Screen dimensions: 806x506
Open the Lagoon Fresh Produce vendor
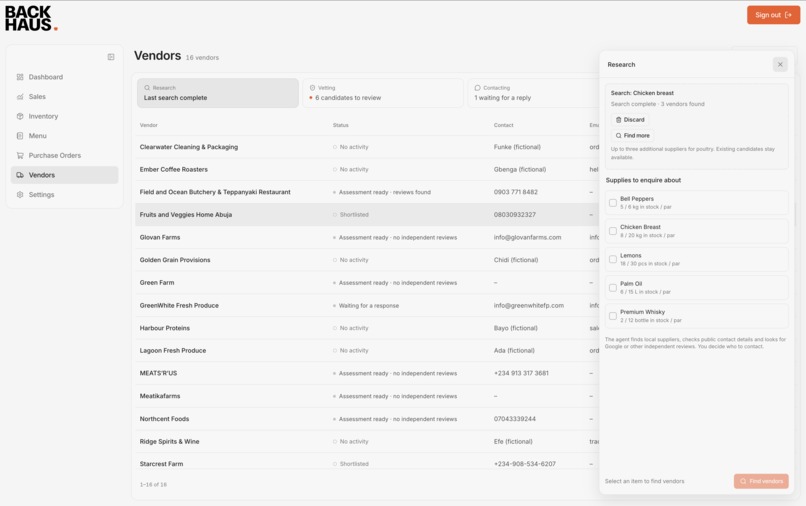click(367, 351)
